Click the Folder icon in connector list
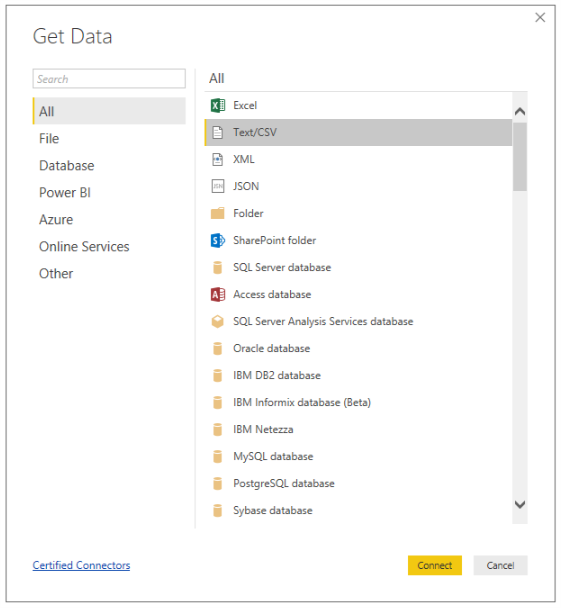561x608 pixels. click(x=217, y=213)
